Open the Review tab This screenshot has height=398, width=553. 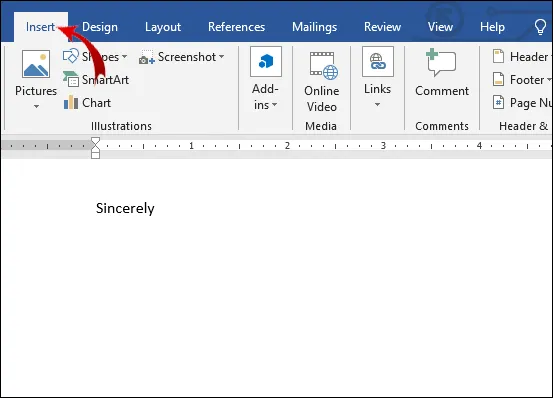point(382,27)
